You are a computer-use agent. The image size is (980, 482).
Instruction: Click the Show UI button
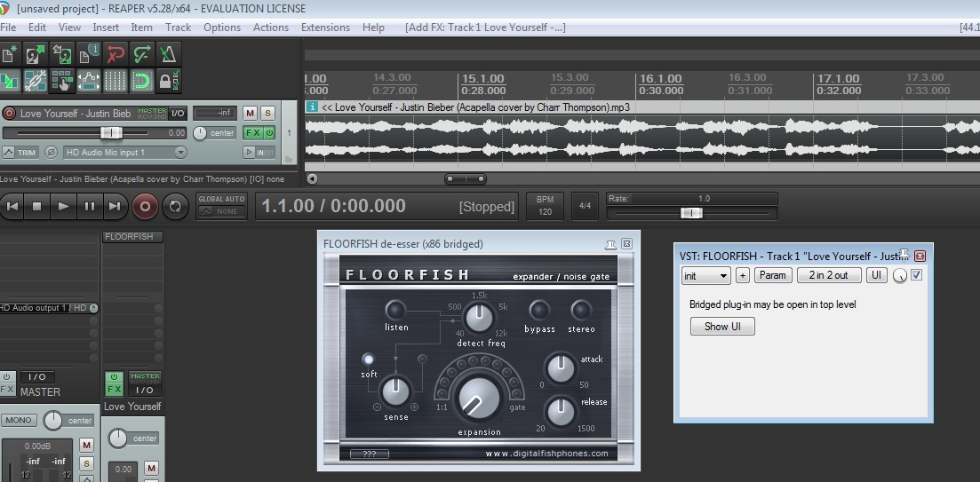click(722, 327)
